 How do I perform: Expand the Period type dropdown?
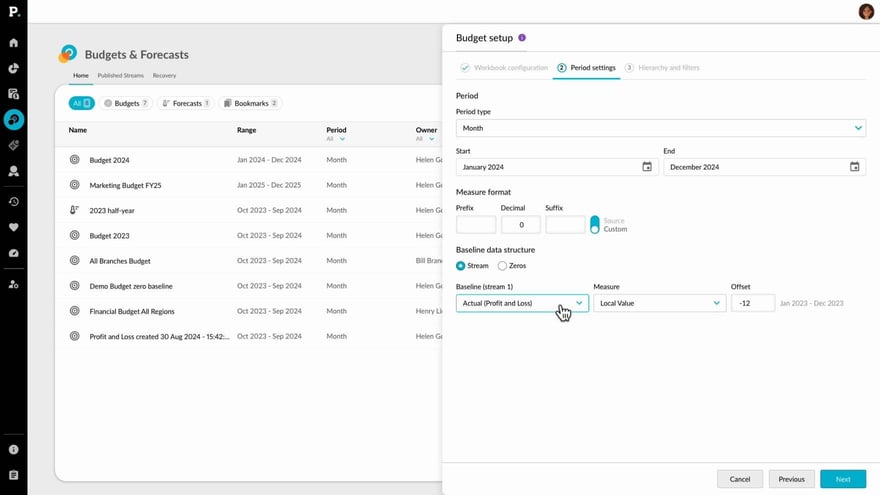point(660,128)
